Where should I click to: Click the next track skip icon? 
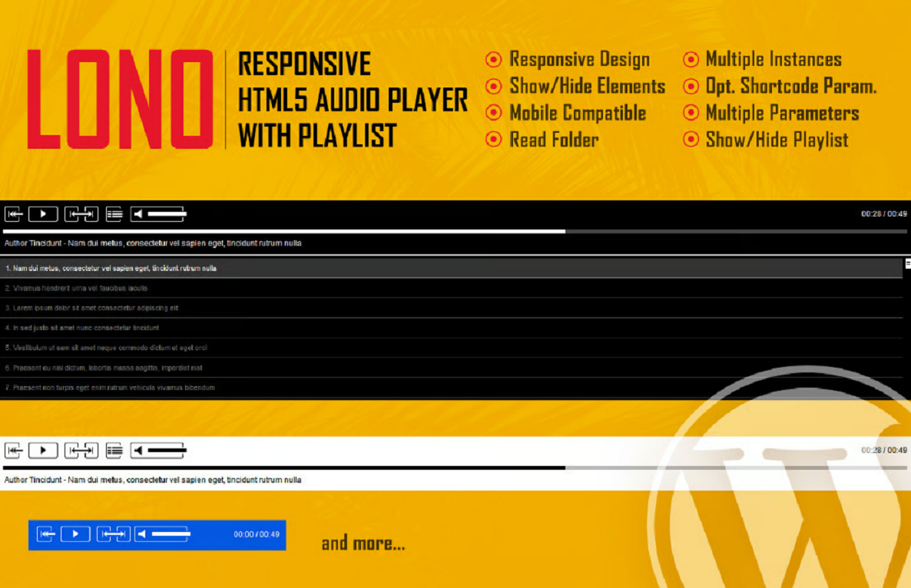point(81,213)
